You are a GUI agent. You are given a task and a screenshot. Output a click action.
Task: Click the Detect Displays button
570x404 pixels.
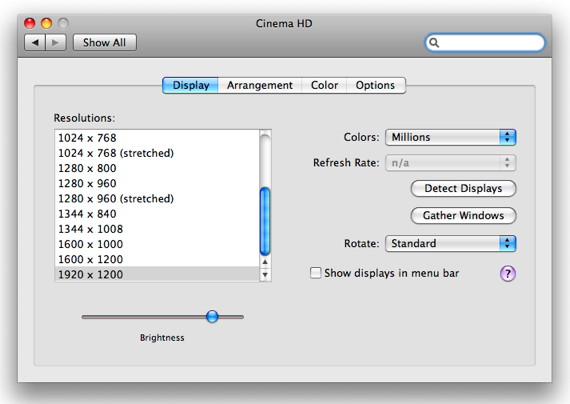pyautogui.click(x=463, y=188)
